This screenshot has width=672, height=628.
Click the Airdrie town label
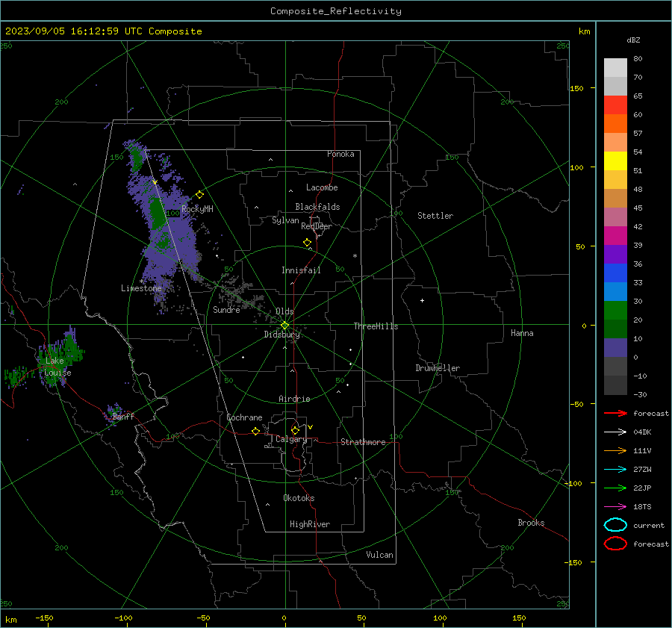tap(294, 399)
